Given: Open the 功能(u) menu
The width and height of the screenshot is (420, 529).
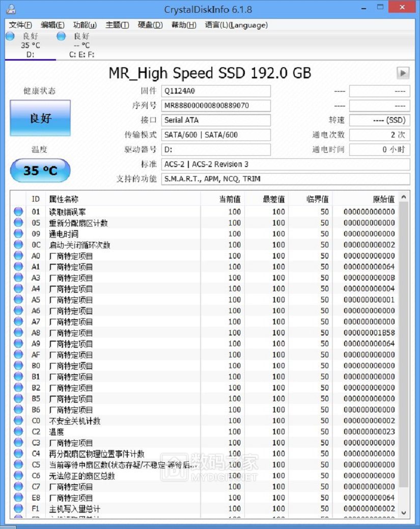Looking at the screenshot, I should pyautogui.click(x=85, y=25).
